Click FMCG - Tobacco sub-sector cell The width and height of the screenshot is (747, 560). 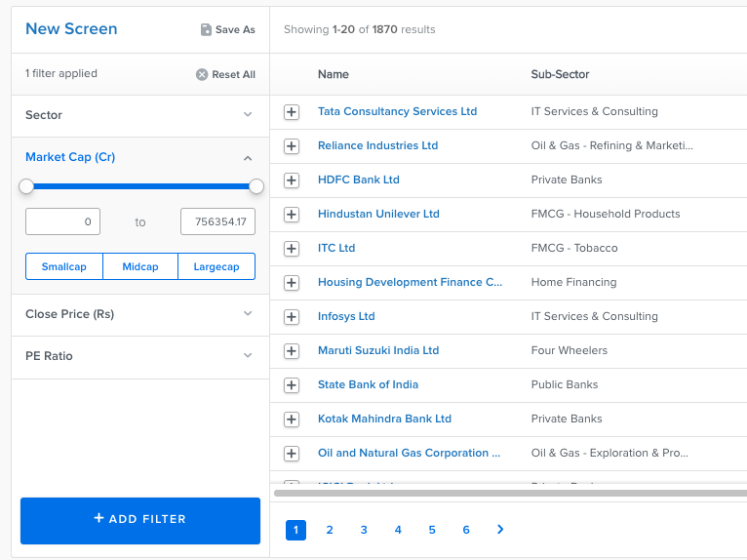click(x=574, y=248)
